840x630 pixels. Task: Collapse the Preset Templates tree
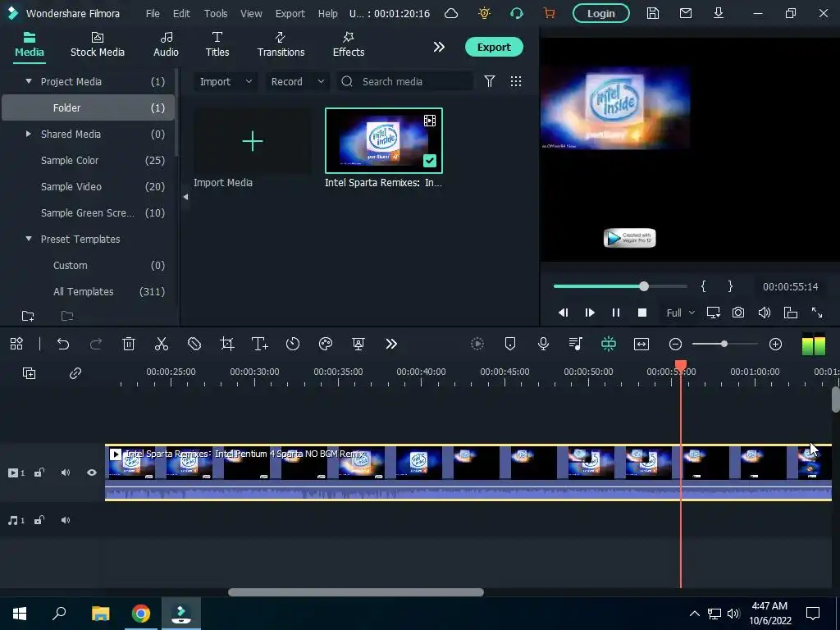point(29,239)
